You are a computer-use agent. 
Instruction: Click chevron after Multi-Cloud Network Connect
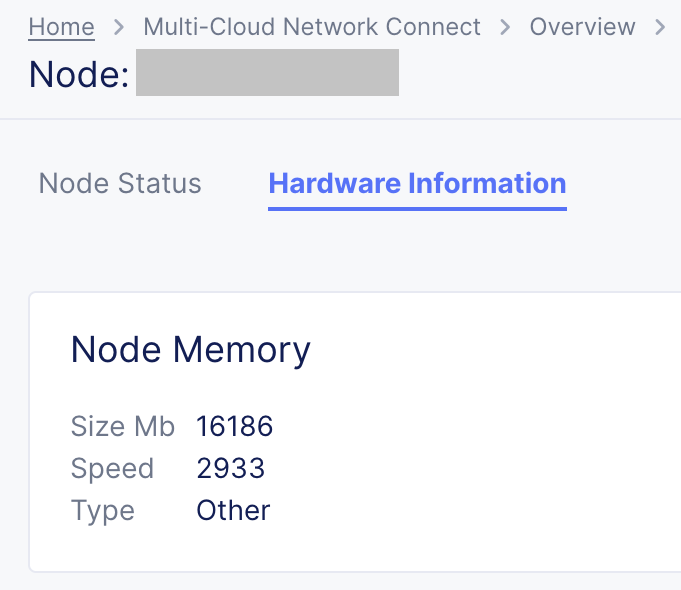coord(506,27)
